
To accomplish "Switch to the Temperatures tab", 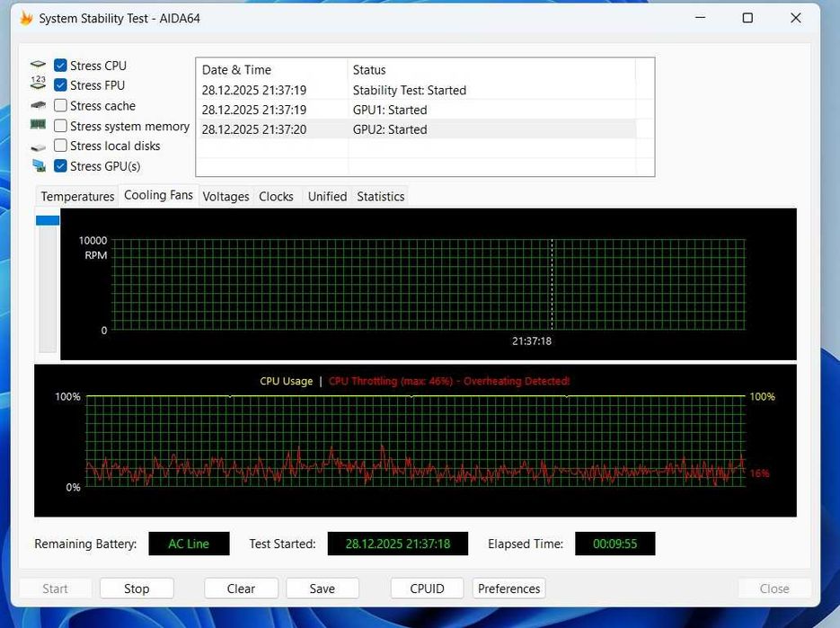I will (77, 197).
